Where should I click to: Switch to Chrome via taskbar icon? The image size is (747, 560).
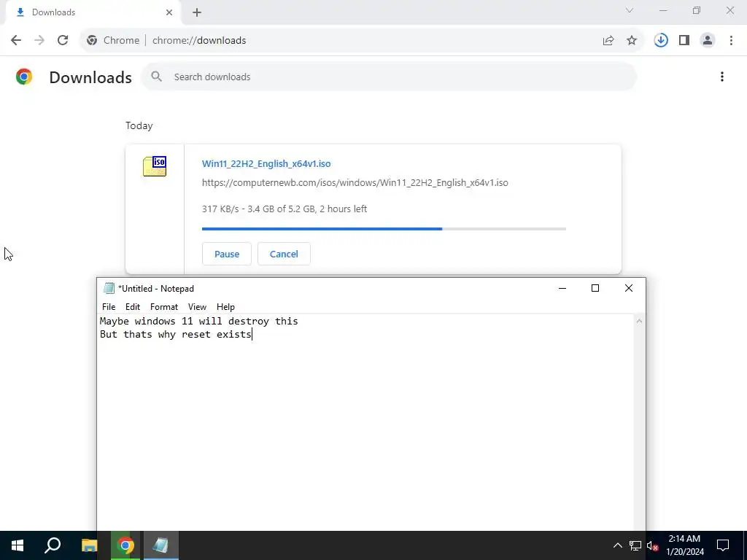pyautogui.click(x=125, y=545)
